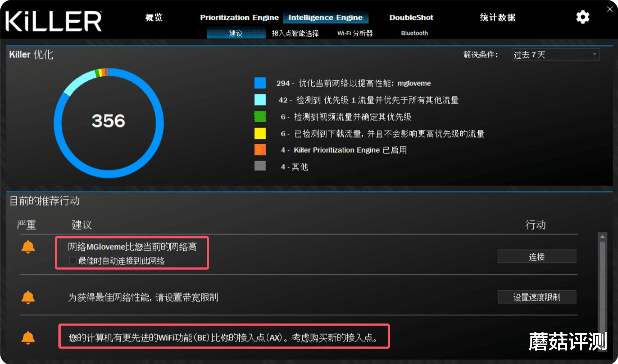618x364 pixels.
Task: Click the text 4 - Killer Prioritization Engine 已启用
Action: click(344, 150)
